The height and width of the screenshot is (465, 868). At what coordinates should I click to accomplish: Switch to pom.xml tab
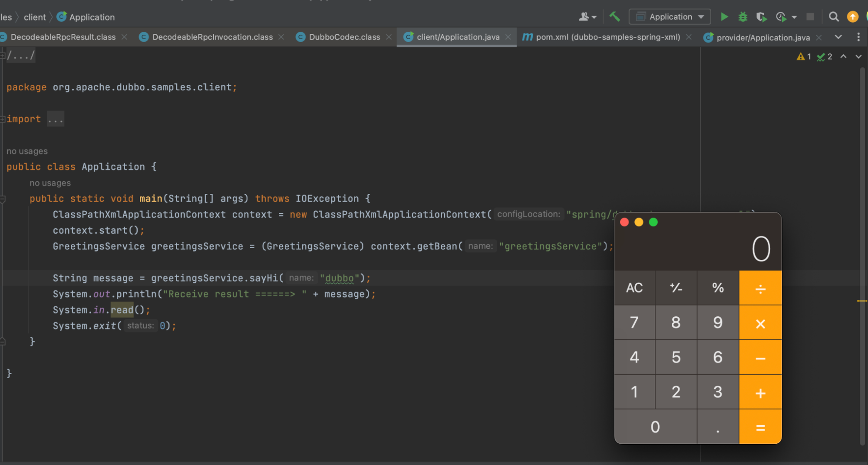(x=607, y=37)
